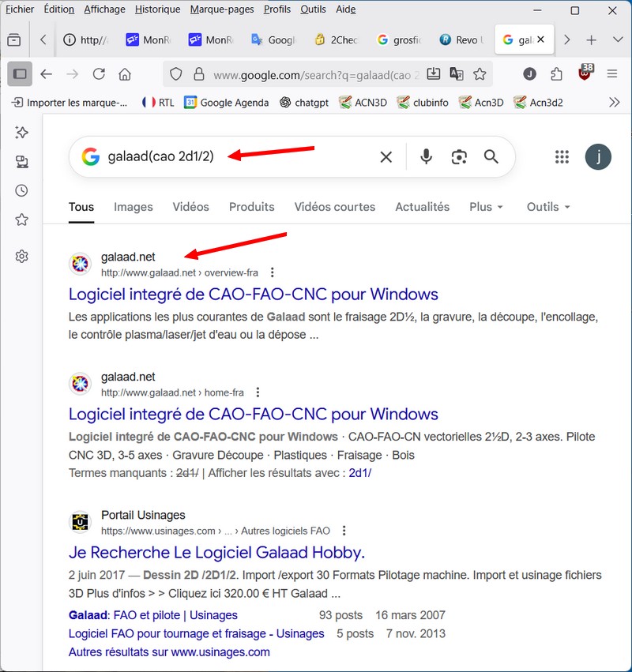Open the uBlock shield extension icon
The height and width of the screenshot is (672, 632).
(585, 74)
